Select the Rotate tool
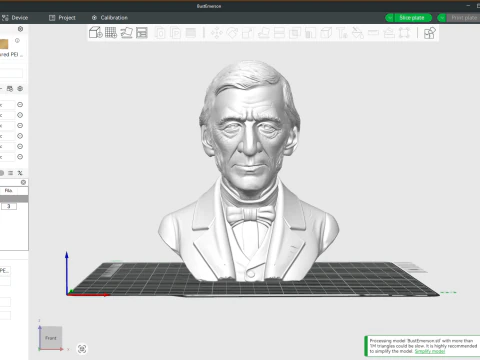The height and width of the screenshot is (360, 480). click(232, 33)
